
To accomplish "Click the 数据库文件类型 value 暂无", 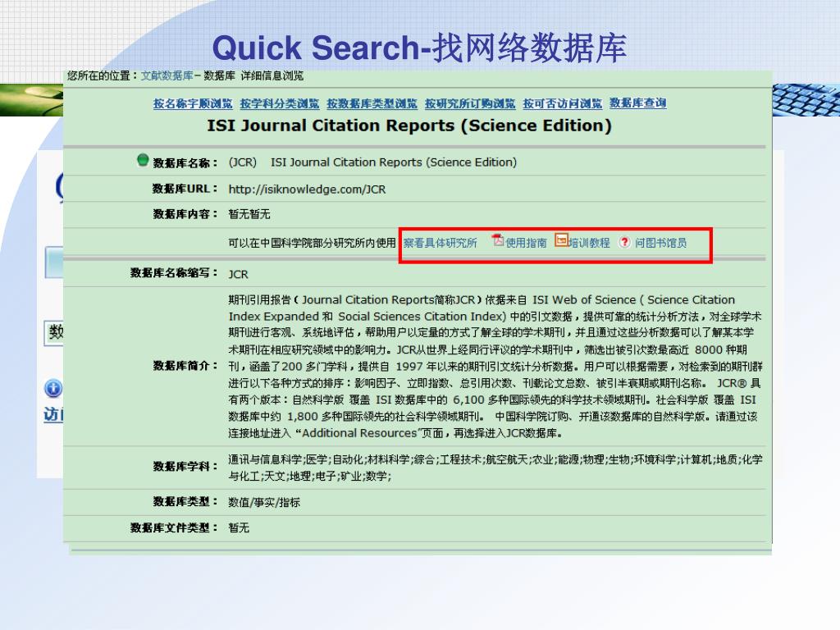I will tap(239, 527).
